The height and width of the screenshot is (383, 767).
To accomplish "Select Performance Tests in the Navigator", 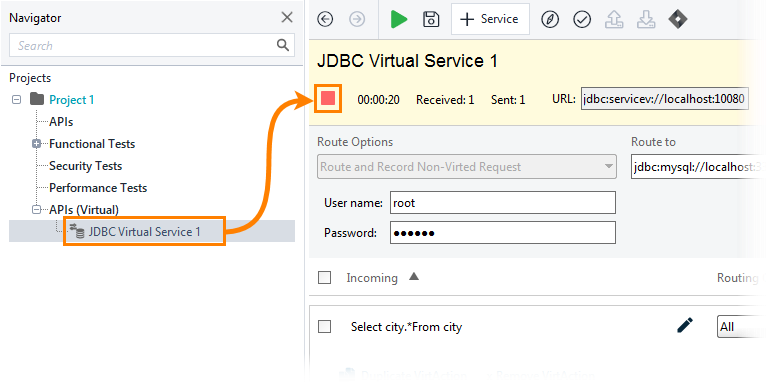I will [x=98, y=188].
